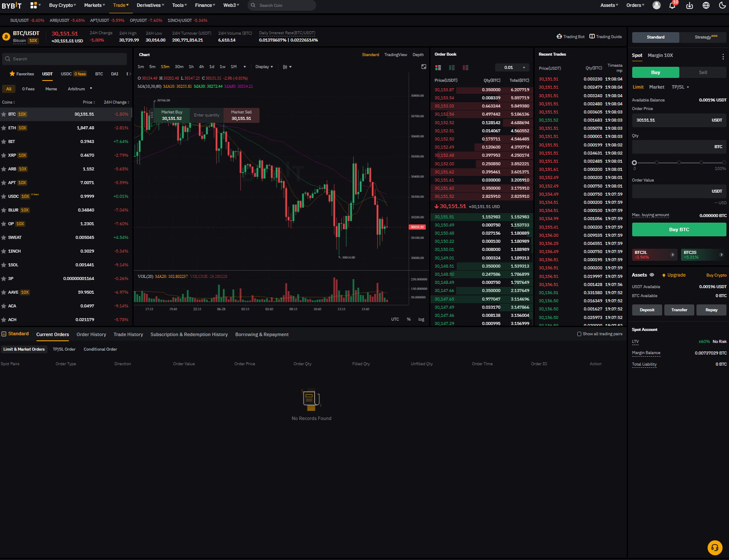Screen dimensions: 729x560
Task: Select the 1h chart timeframe
Action: point(191,67)
